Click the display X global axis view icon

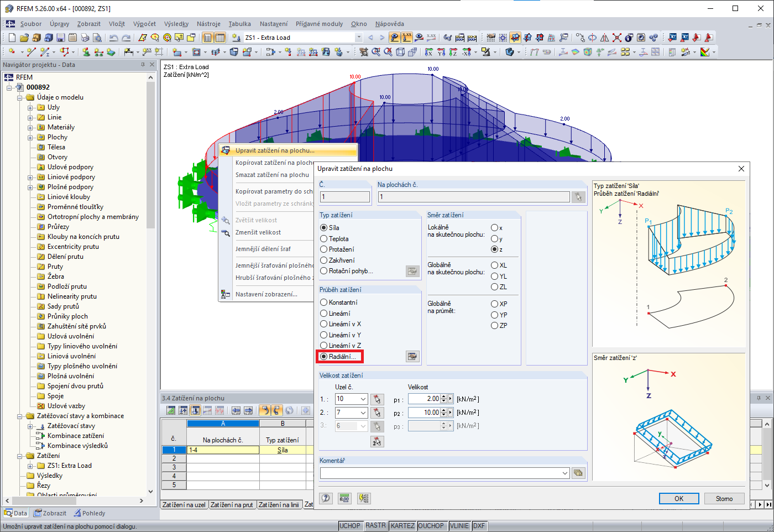tap(428, 52)
